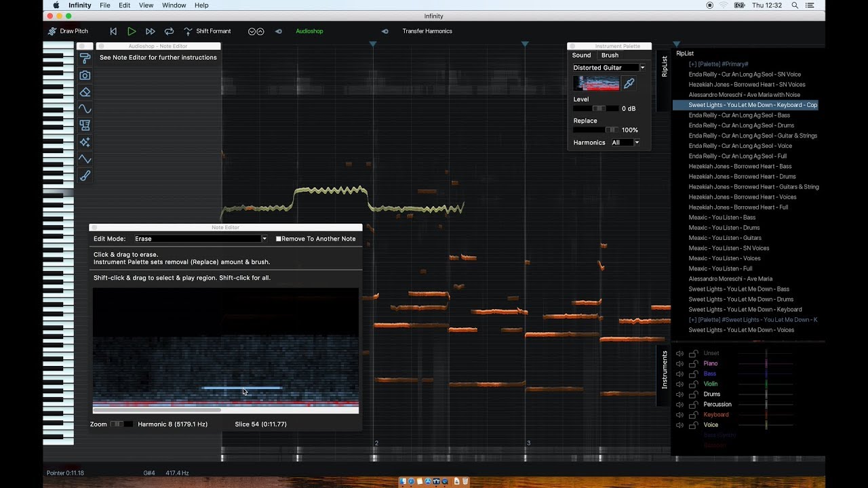Select the sparkle magic tool

click(x=85, y=142)
